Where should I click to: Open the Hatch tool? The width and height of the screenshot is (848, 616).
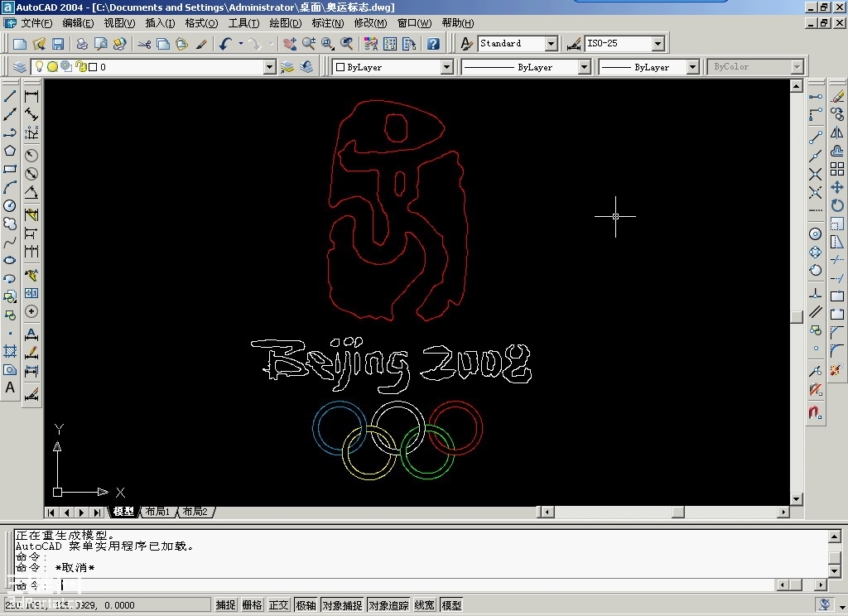pyautogui.click(x=10, y=351)
